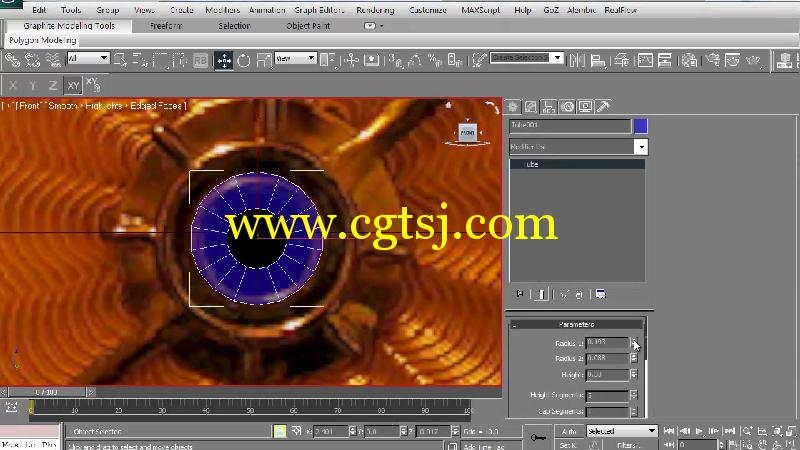Click the Align tool icon

[597, 60]
